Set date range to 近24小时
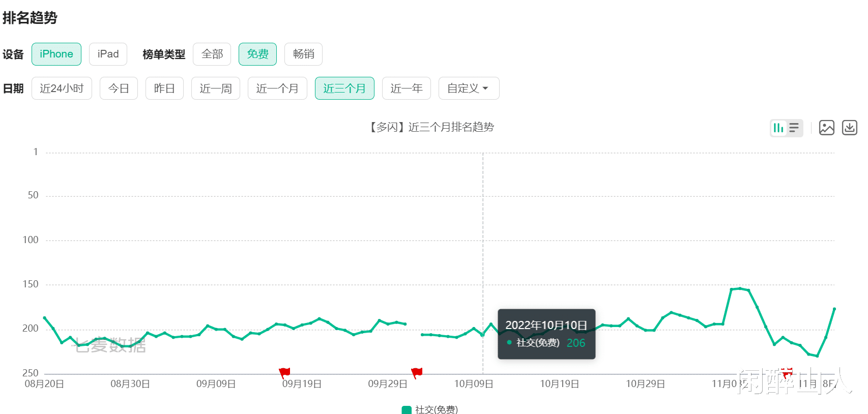The width and height of the screenshot is (868, 414). tap(62, 88)
